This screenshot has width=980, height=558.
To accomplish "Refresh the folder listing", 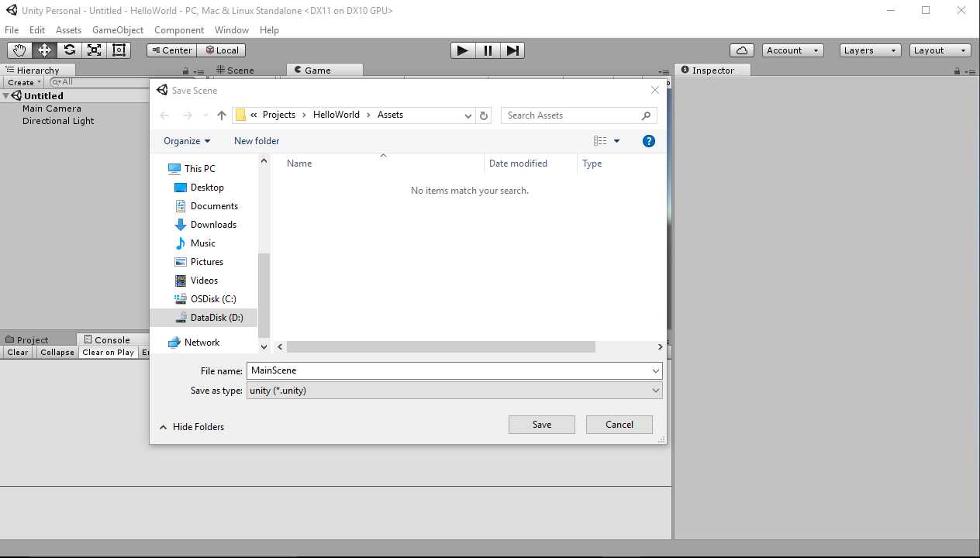I will point(484,115).
